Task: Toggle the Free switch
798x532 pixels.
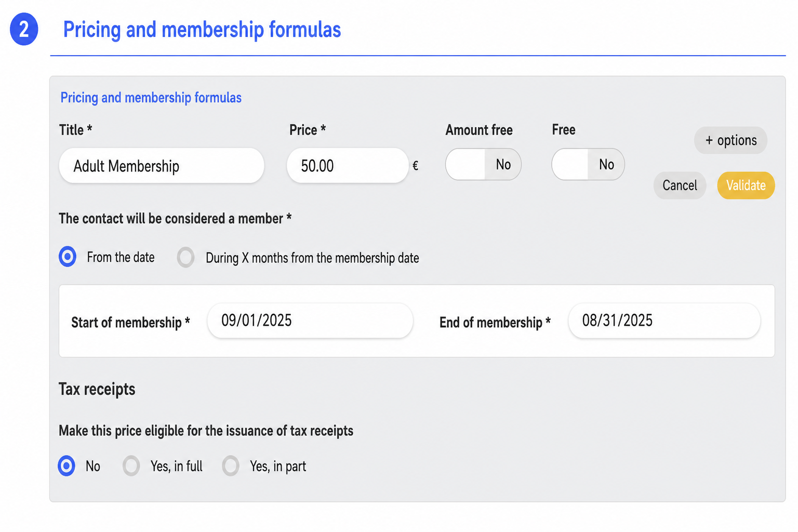Action: [x=588, y=164]
